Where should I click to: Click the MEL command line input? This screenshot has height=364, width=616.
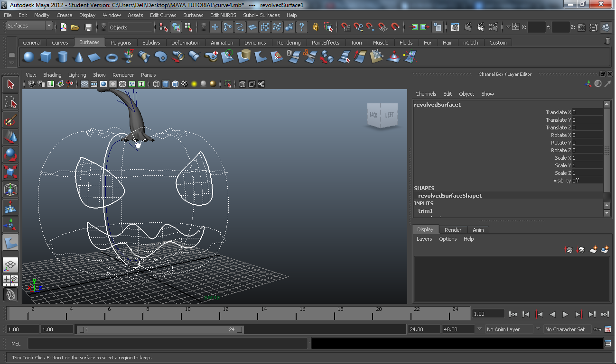pos(168,344)
